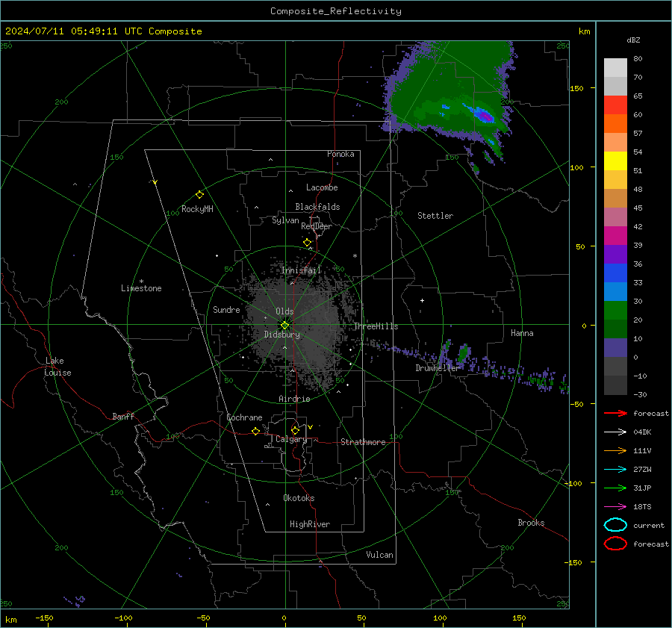
Task: Click the purple high-reflectivity storm core in the northeast
Action: click(x=485, y=115)
